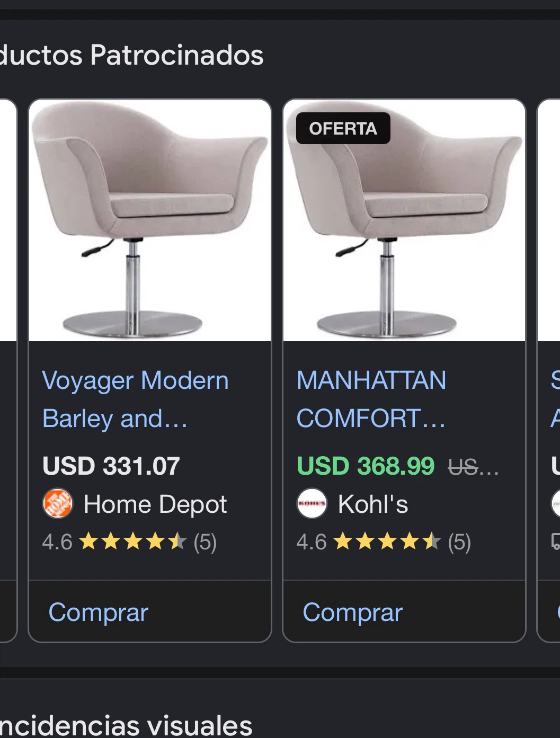Screen dimensions: 560x738
Task: Open the partially visible third product card
Action: 549,370
